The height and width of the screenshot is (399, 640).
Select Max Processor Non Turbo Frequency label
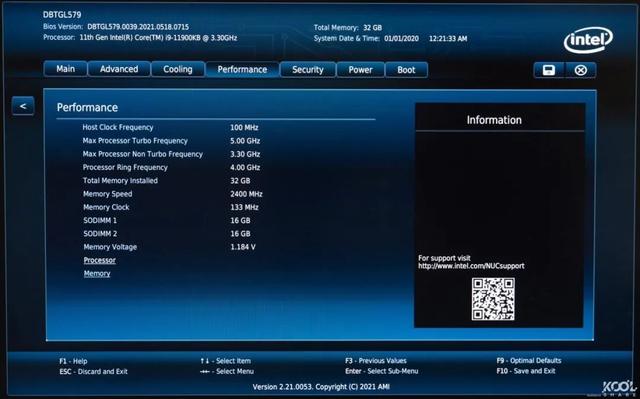tap(142, 154)
